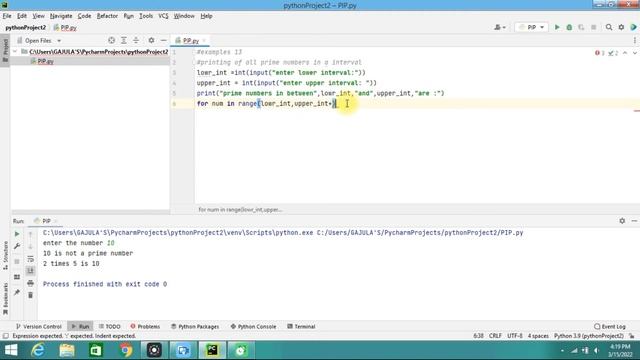Start debugging with the bug icon
The width and height of the screenshot is (640, 360).
(x=569, y=27)
